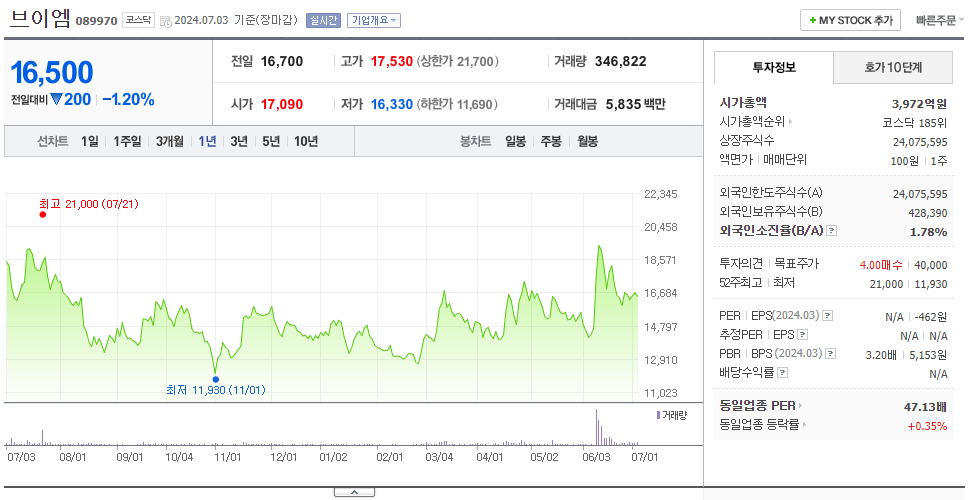This screenshot has width=968, height=500.
Task: Click help icon next to PBR BPS(2024.03)
Action: point(831,354)
